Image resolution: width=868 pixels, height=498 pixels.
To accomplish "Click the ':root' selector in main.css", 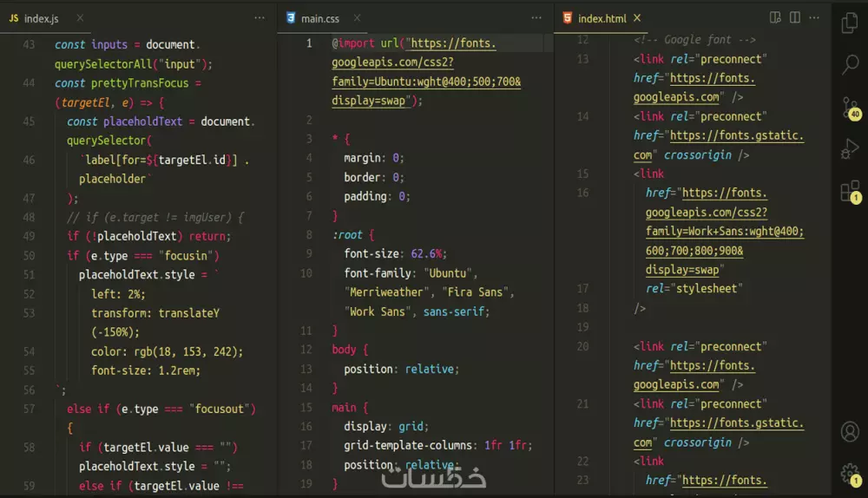I will click(347, 234).
